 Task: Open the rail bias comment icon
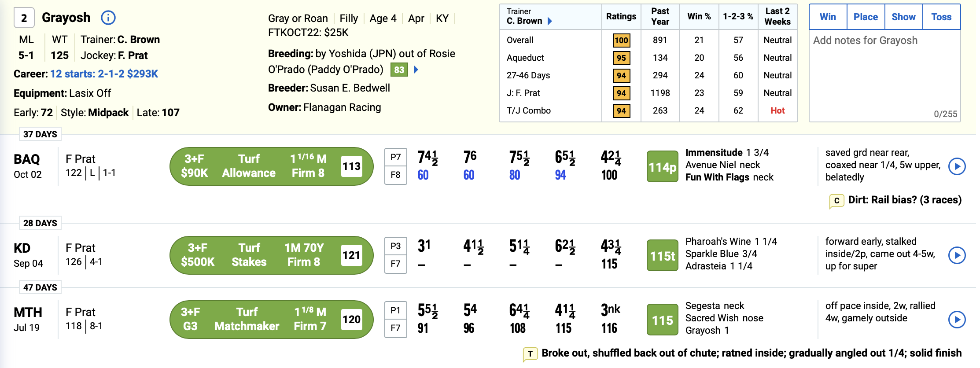(836, 201)
